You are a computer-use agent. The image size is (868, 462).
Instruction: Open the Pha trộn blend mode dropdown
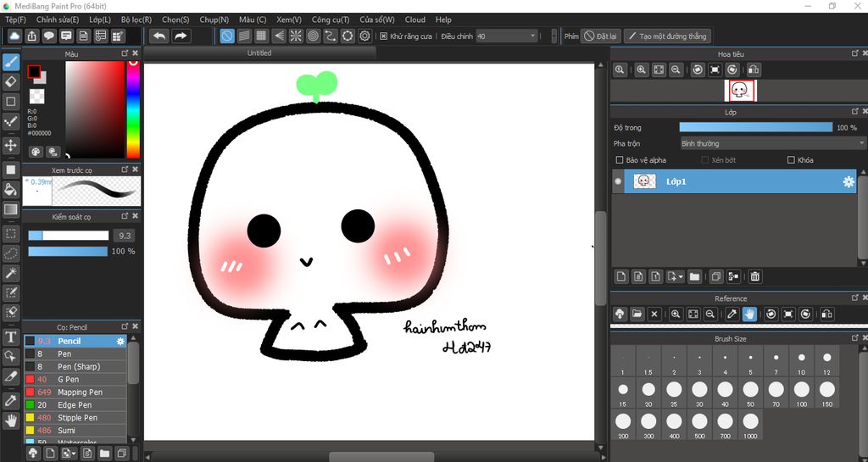772,143
